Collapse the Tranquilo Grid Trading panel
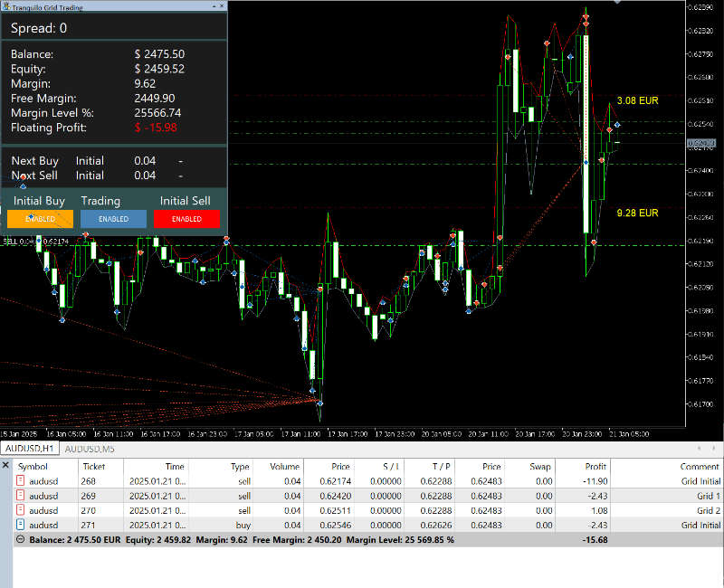Viewport: 724px width, 588px height. (214, 5)
